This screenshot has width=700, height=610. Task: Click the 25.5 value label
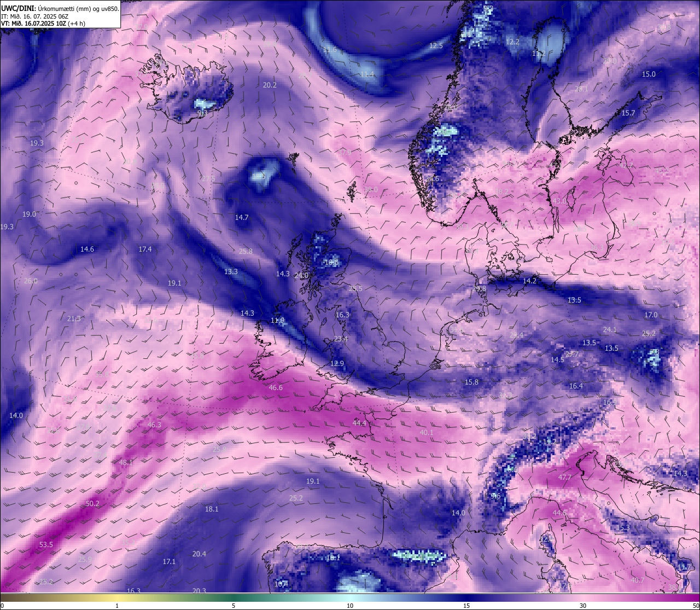(355, 288)
